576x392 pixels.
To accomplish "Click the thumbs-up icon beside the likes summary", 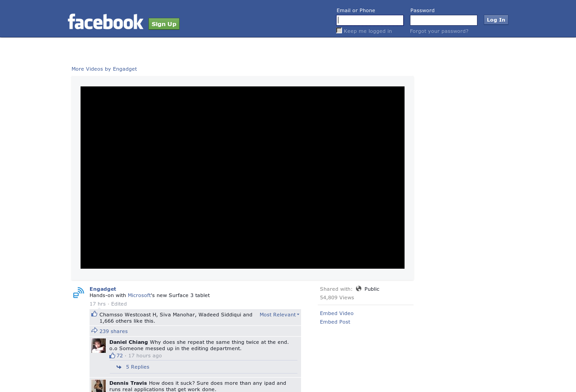I will click(x=94, y=314).
